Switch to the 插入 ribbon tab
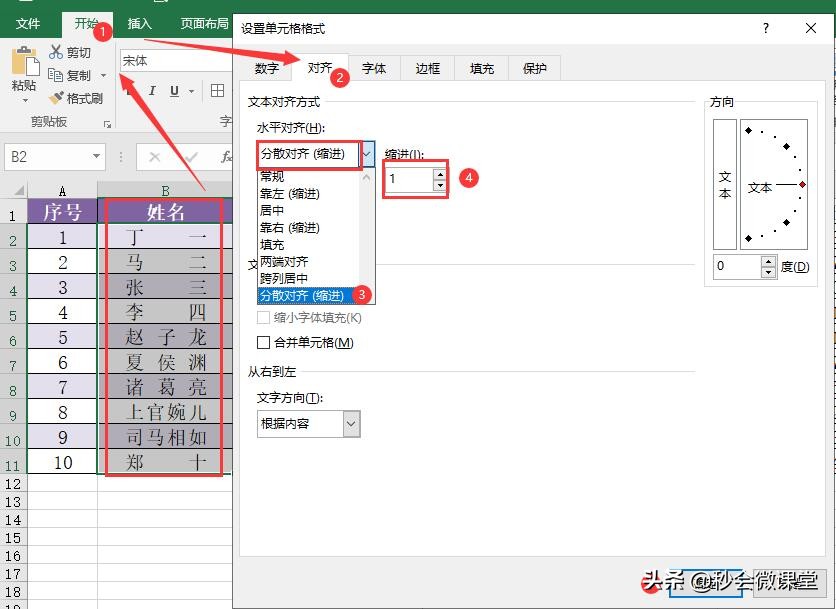The height and width of the screenshot is (609, 836). point(139,23)
